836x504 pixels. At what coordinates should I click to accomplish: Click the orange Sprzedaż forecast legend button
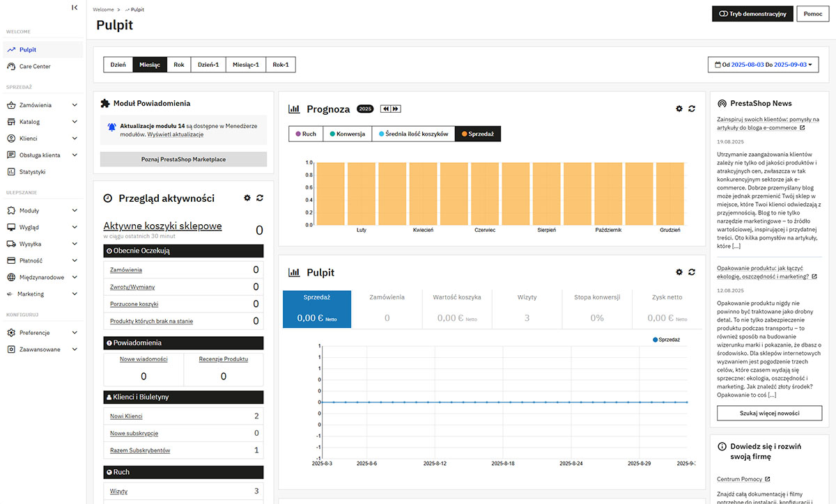tap(477, 134)
